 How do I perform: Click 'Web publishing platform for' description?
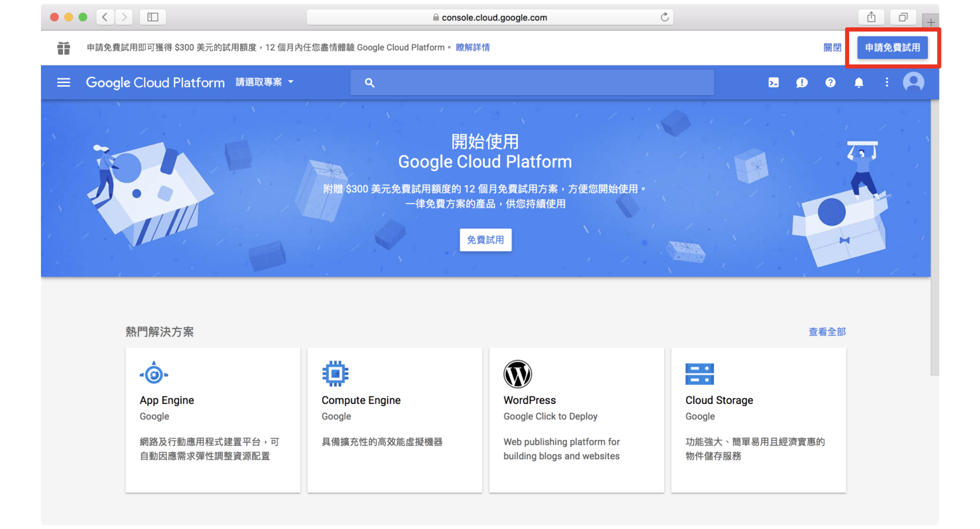[562, 442]
